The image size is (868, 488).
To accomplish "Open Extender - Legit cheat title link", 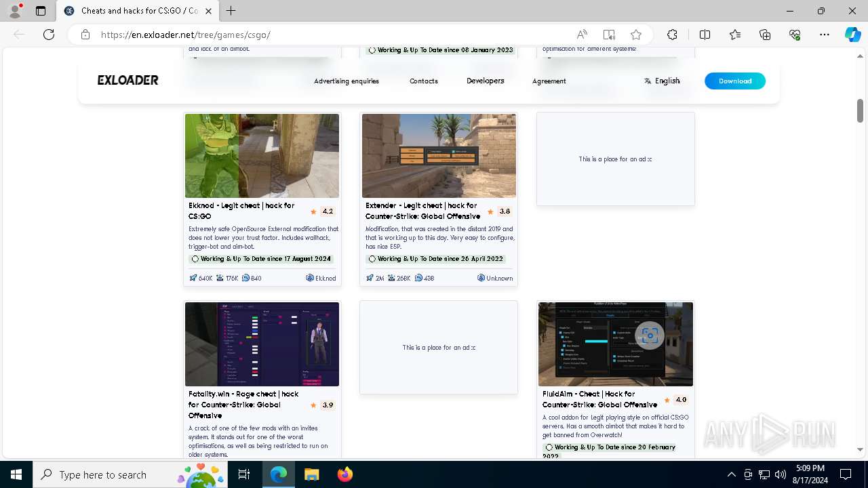I will (423, 211).
